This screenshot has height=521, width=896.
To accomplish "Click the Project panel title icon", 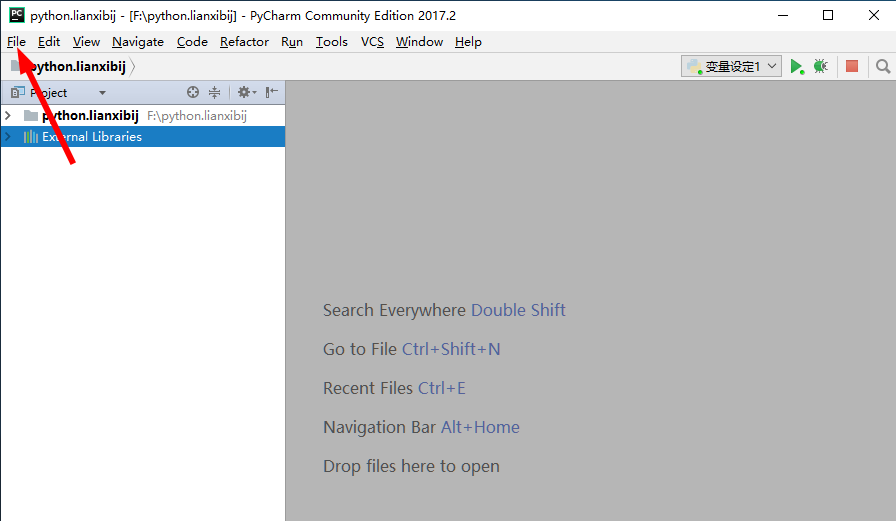I will (18, 92).
